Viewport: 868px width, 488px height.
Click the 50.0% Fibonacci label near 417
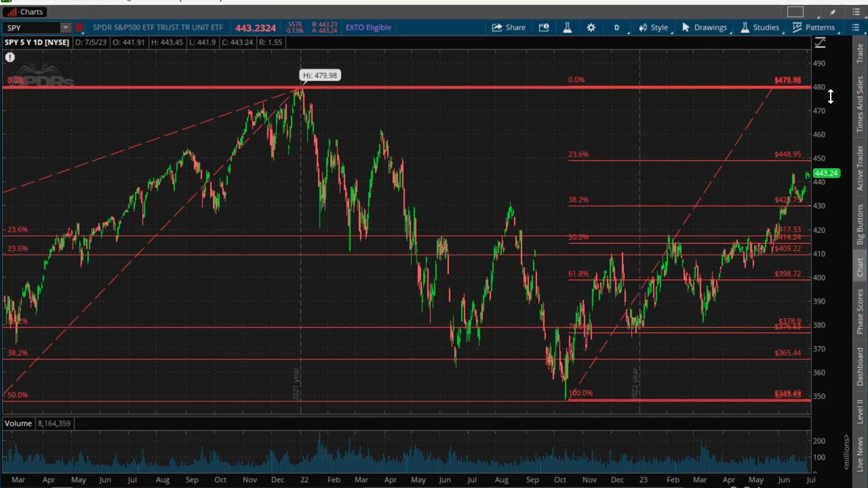pyautogui.click(x=578, y=237)
